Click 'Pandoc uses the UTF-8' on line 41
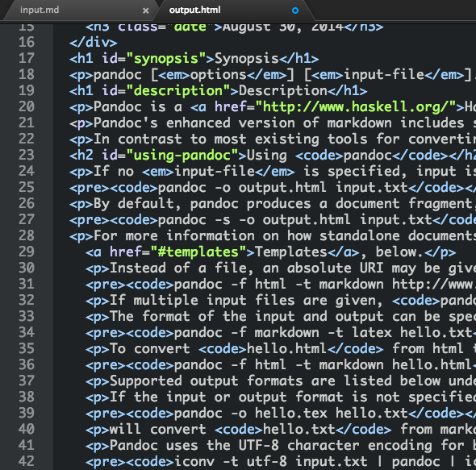This screenshot has height=470, width=476. (x=194, y=446)
